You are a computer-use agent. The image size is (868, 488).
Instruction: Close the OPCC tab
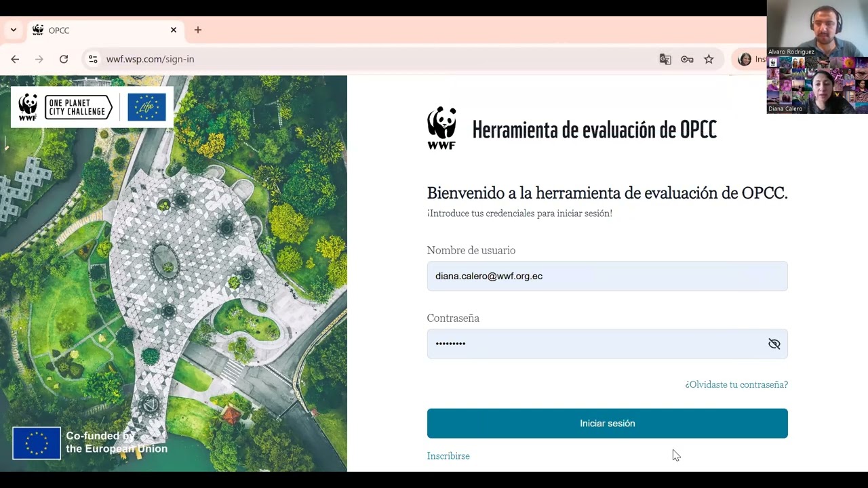[173, 30]
